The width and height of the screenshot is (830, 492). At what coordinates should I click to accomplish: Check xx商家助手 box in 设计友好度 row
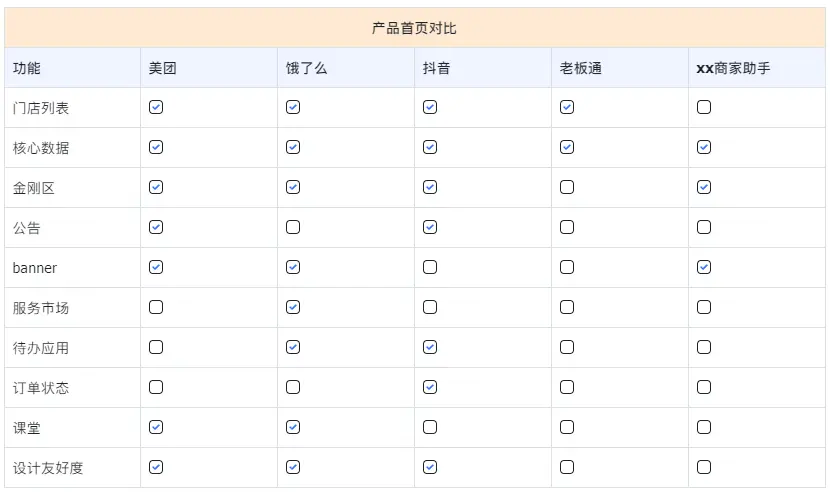(704, 467)
